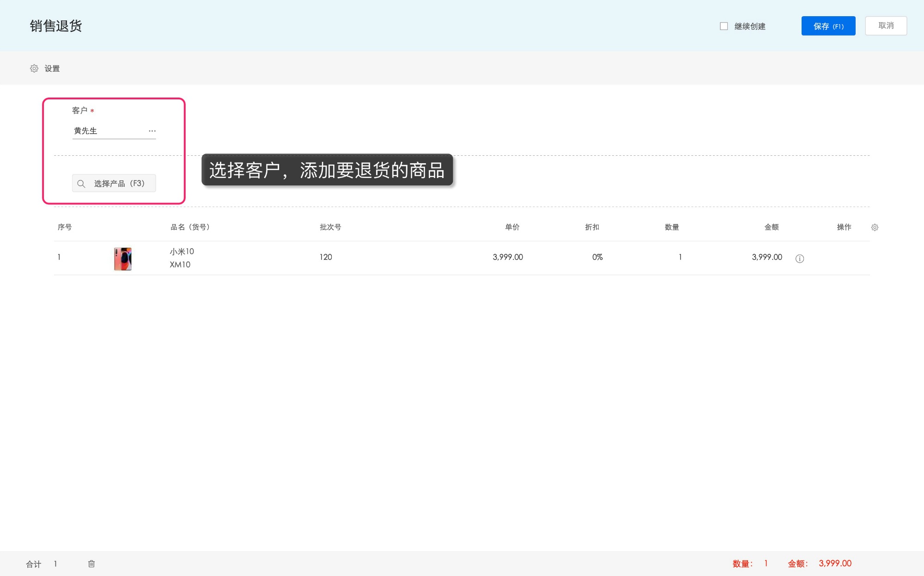Click the 批次号 column header
The image size is (924, 576).
330,227
